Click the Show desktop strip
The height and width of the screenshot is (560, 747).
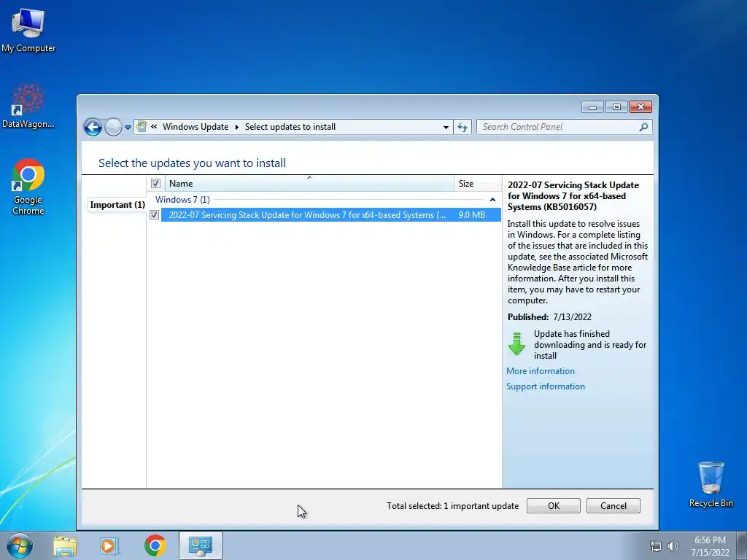click(x=742, y=545)
